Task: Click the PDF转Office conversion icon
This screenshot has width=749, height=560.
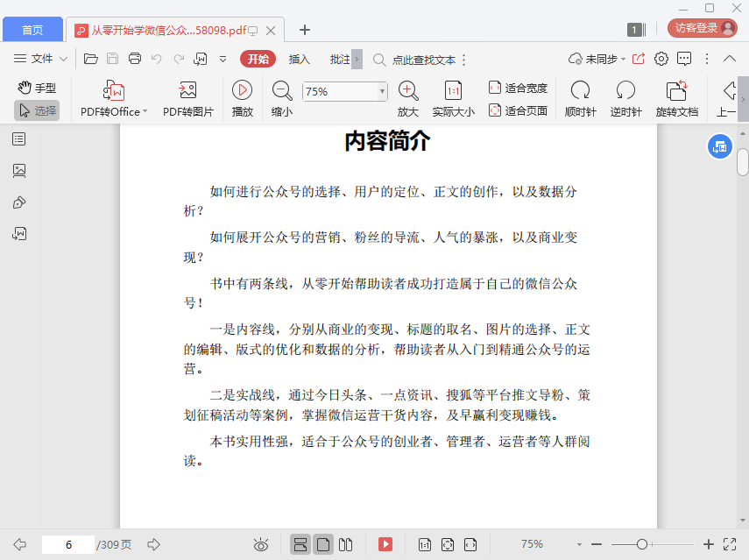Action: click(x=114, y=91)
